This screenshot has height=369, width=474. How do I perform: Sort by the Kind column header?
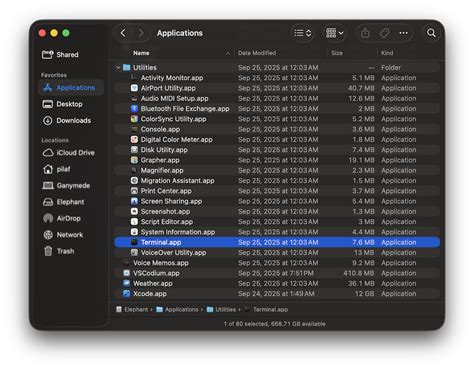click(x=387, y=53)
